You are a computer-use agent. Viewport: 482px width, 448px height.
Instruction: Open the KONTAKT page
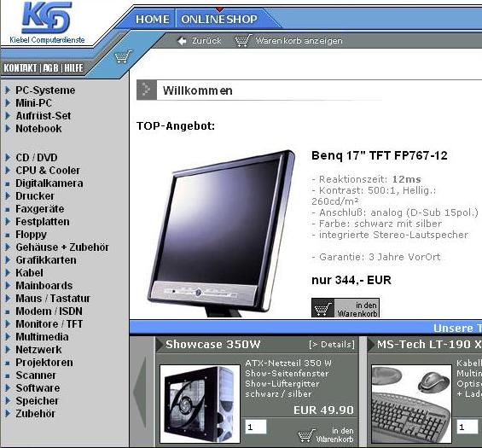[20, 68]
